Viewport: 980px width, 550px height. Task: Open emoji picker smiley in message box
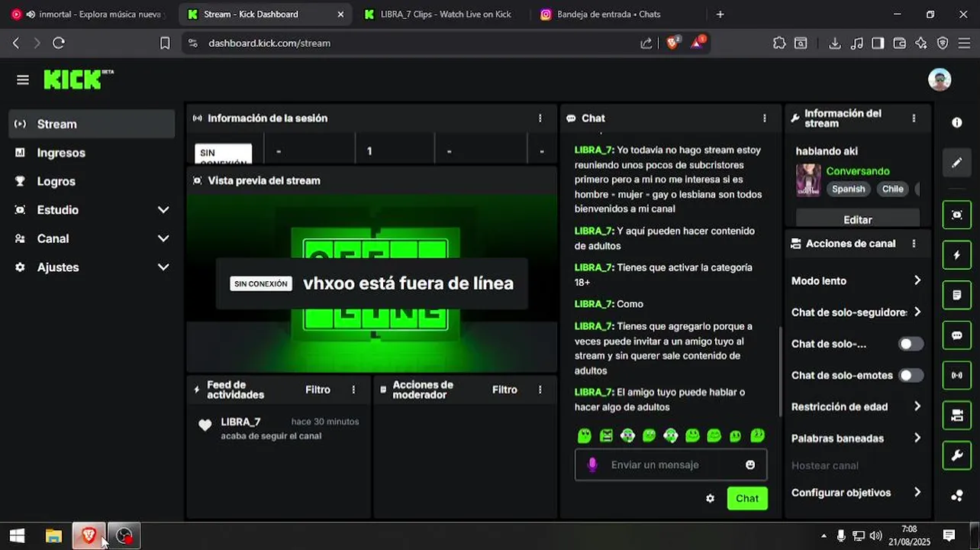click(x=750, y=464)
